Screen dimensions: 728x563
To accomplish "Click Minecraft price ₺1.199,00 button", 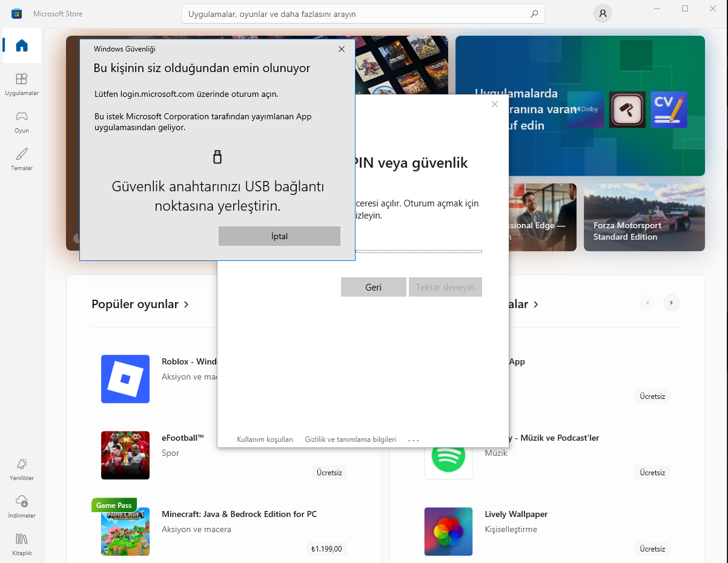I will click(x=326, y=548).
